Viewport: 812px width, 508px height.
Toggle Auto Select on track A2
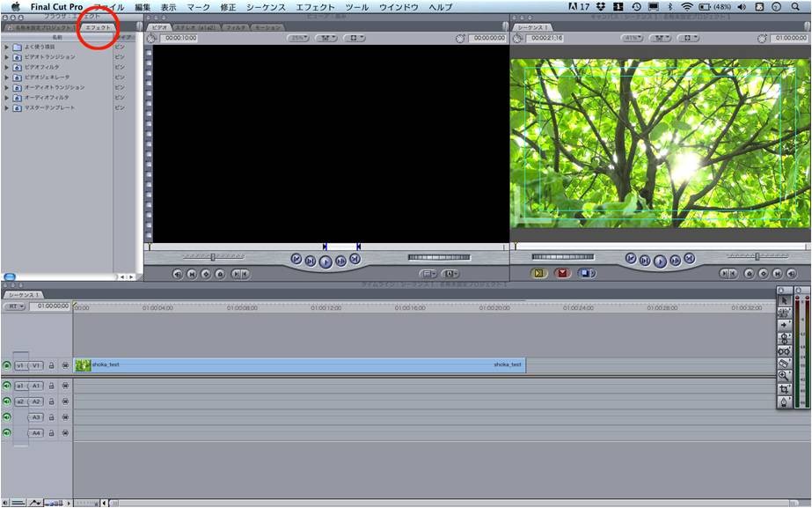tap(65, 401)
